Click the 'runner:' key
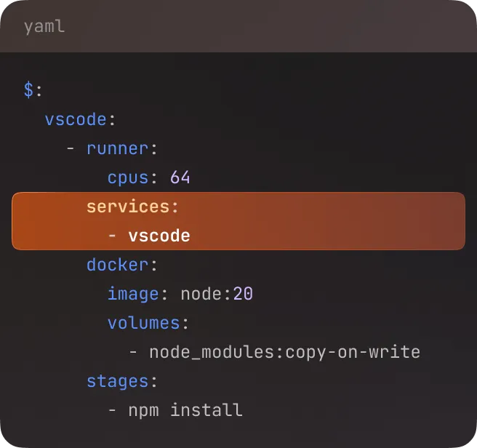 tap(122, 148)
